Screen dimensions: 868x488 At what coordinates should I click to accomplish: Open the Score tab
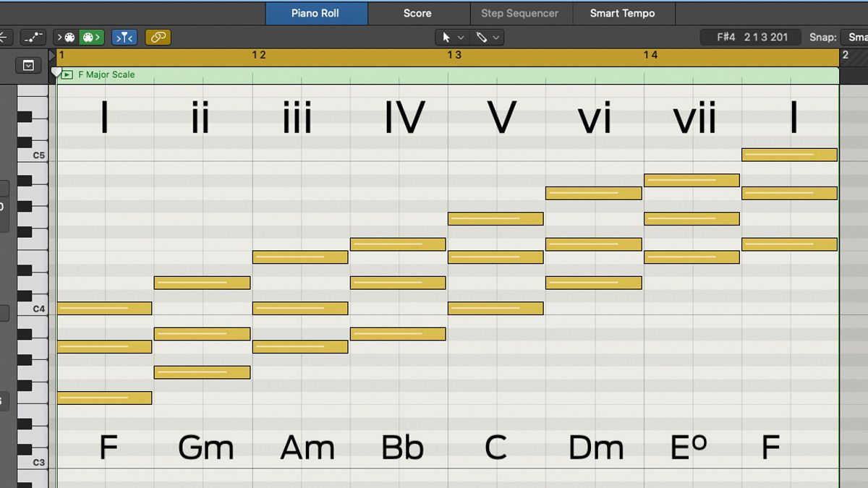tap(417, 13)
